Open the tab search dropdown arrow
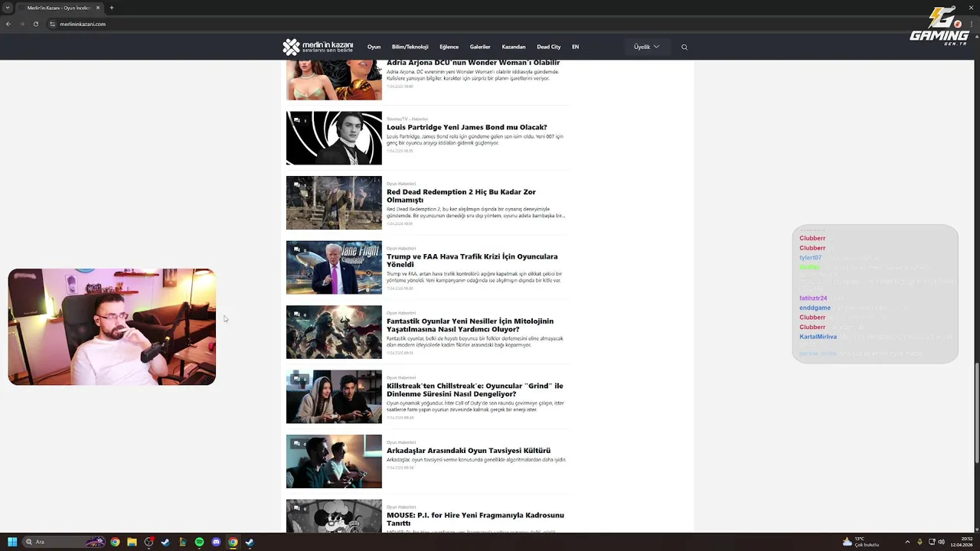The height and width of the screenshot is (551, 980). coord(8,8)
